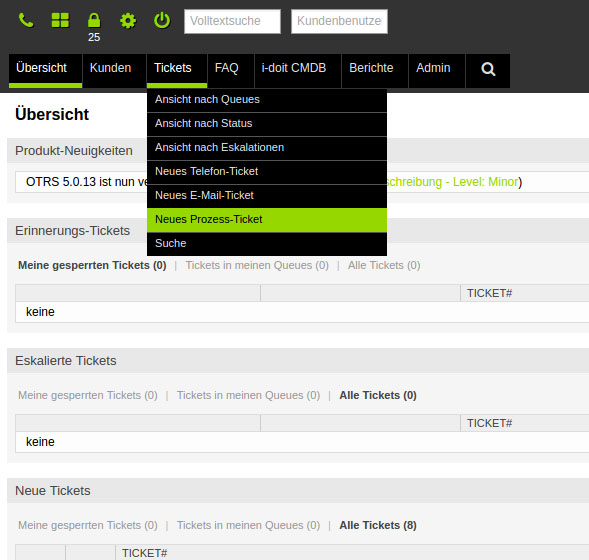Viewport: 589px width, 560px height.
Task: Click the magnifier search icon in navbar
Action: [488, 69]
